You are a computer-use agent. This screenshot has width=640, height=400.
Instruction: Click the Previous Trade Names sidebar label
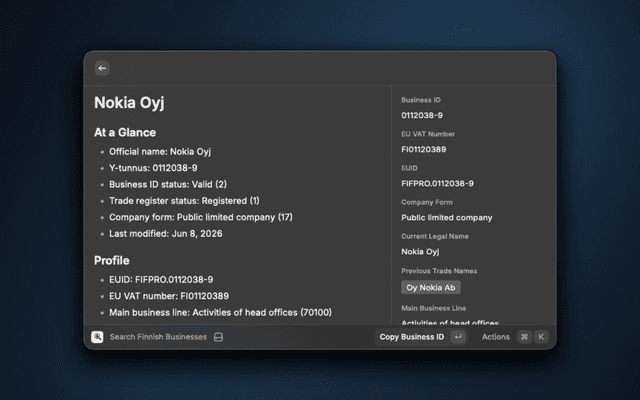[439, 271]
